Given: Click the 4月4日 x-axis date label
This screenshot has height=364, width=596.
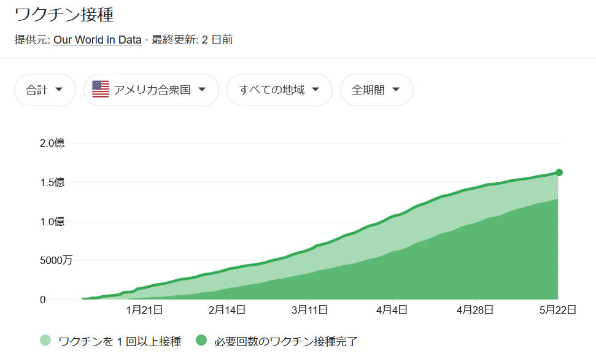Looking at the screenshot, I should tap(392, 309).
